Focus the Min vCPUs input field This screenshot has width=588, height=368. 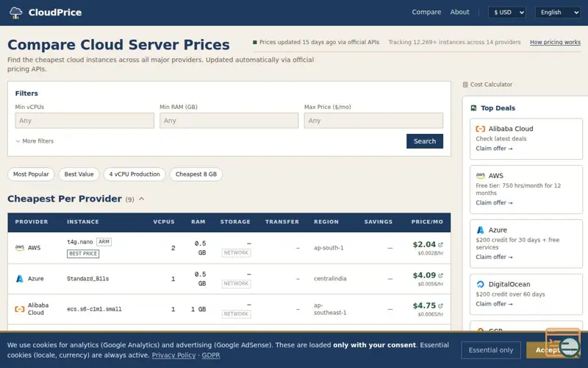(x=85, y=121)
